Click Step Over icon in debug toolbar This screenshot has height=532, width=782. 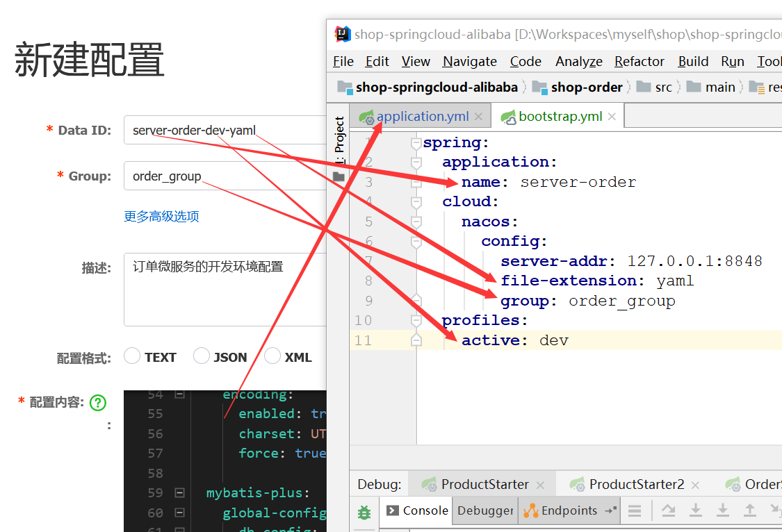tap(669, 510)
